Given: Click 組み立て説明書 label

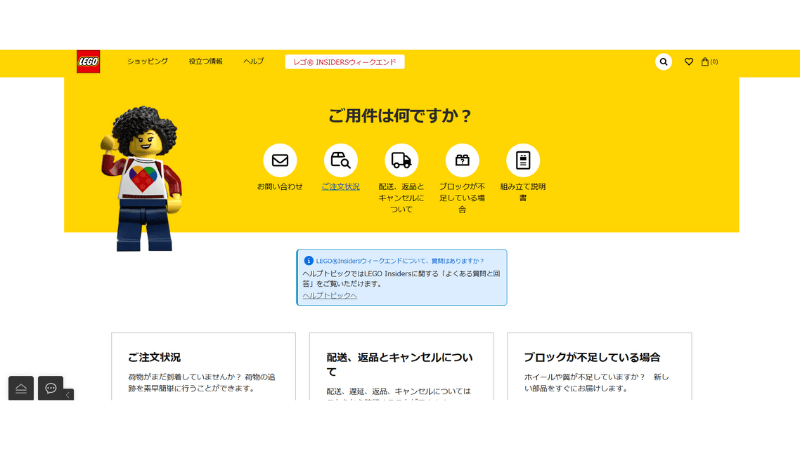Looking at the screenshot, I should [522, 192].
